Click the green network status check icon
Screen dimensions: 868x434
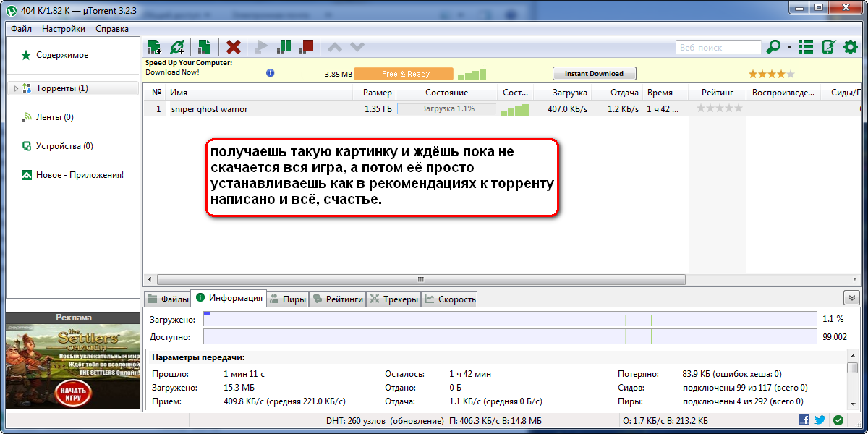(x=838, y=420)
